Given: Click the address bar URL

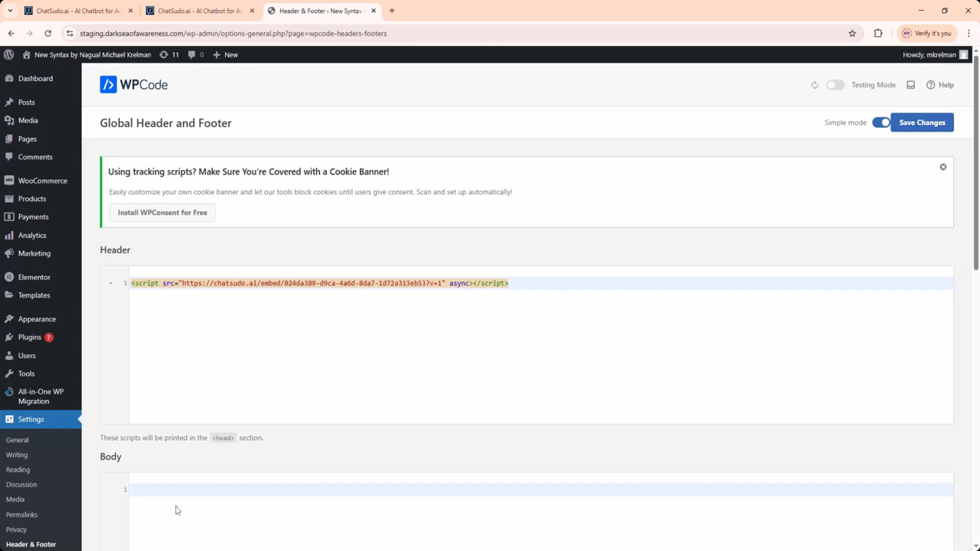Looking at the screenshot, I should (233, 34).
